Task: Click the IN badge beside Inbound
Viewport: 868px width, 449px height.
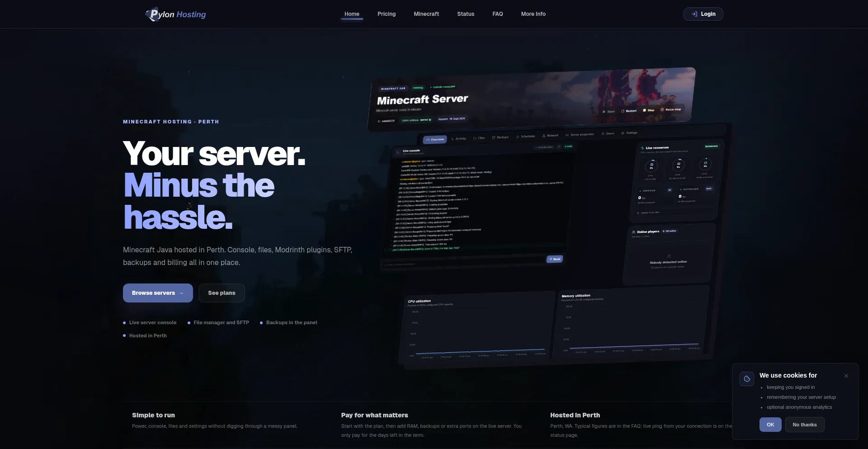Action: pyautogui.click(x=670, y=190)
